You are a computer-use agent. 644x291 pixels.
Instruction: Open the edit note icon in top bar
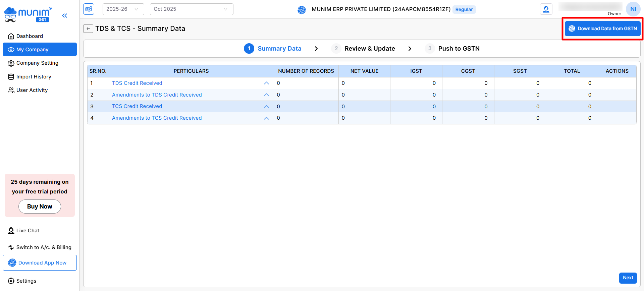coord(89,9)
